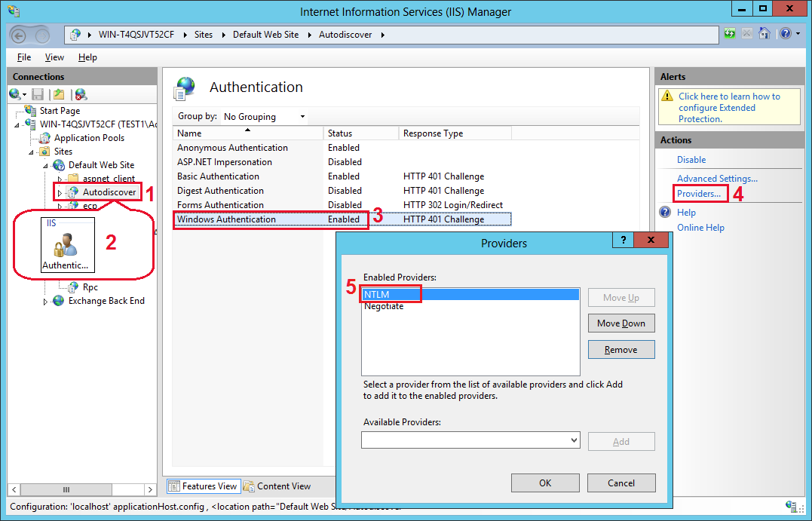Switch to Features View tab
Image resolution: width=812 pixels, height=521 pixels.
(204, 486)
